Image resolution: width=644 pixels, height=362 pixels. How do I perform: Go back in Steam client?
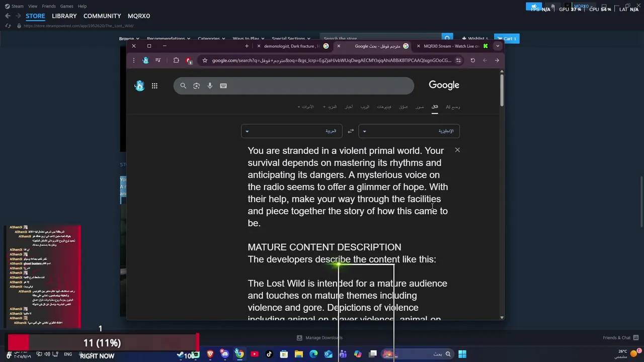click(x=8, y=16)
